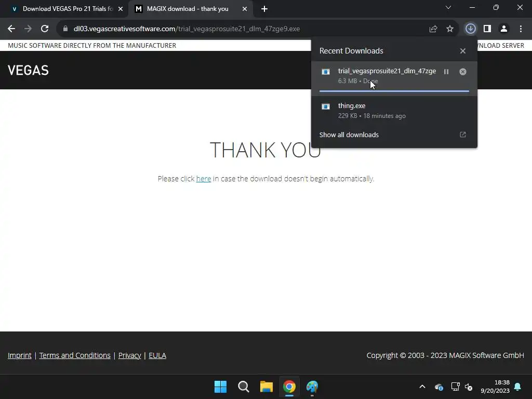Image resolution: width=532 pixels, height=399 pixels.
Task: Open thing.exe download entry
Action: pos(394,111)
